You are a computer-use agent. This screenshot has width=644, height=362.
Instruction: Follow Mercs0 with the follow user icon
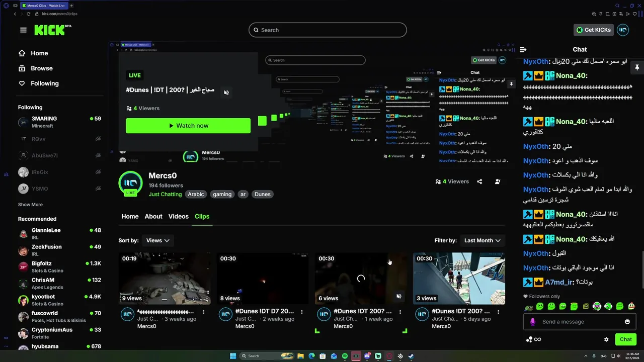[x=498, y=182]
